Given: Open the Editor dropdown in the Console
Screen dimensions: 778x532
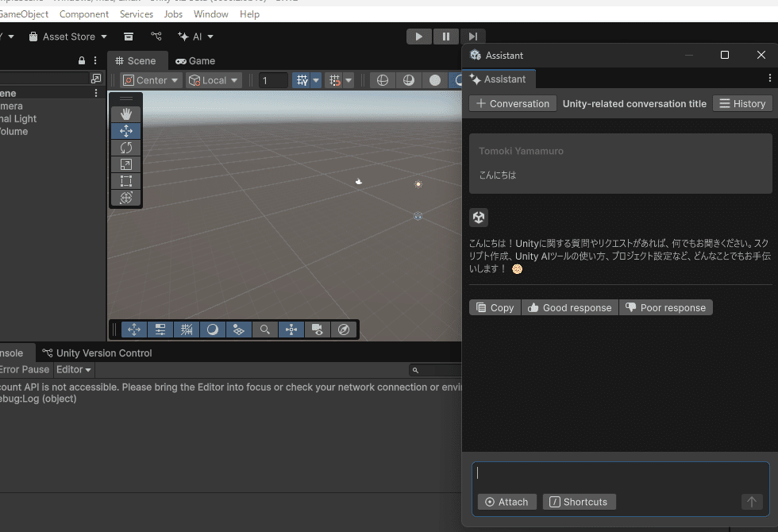Looking at the screenshot, I should click(73, 369).
